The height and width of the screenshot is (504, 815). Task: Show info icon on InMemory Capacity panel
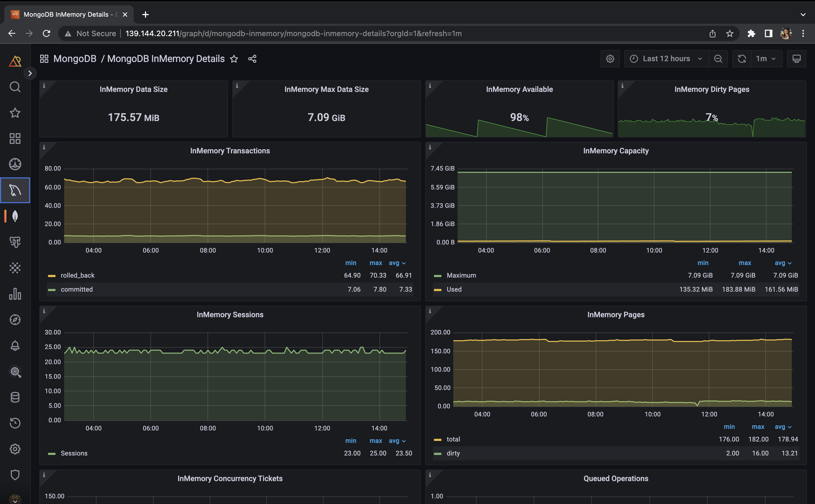pyautogui.click(x=430, y=147)
